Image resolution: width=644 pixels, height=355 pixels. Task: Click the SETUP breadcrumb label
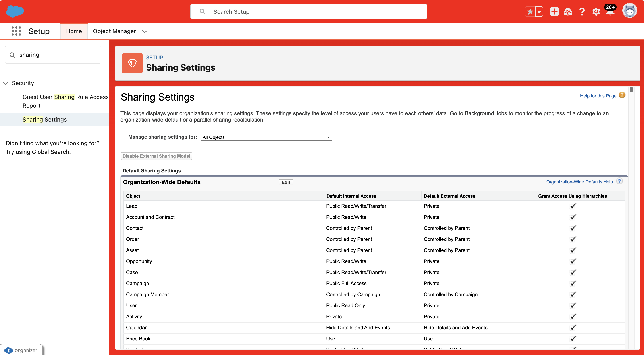pos(154,58)
